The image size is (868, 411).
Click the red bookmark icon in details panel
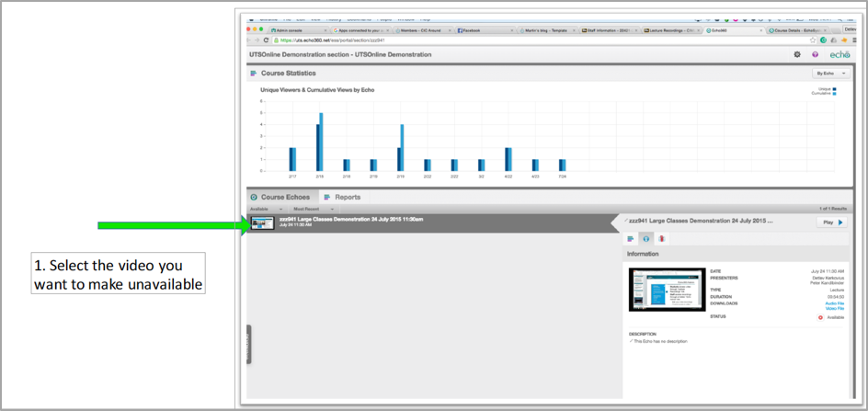point(661,238)
